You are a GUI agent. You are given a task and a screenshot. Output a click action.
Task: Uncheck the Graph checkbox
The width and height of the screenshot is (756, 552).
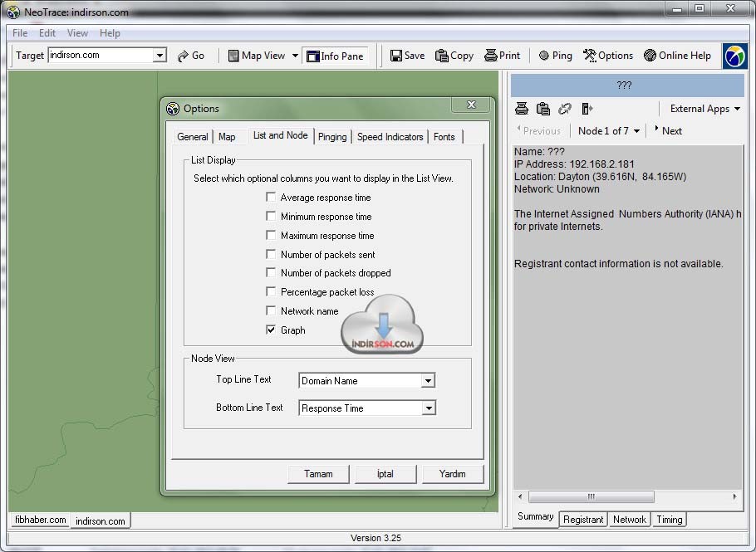point(271,330)
